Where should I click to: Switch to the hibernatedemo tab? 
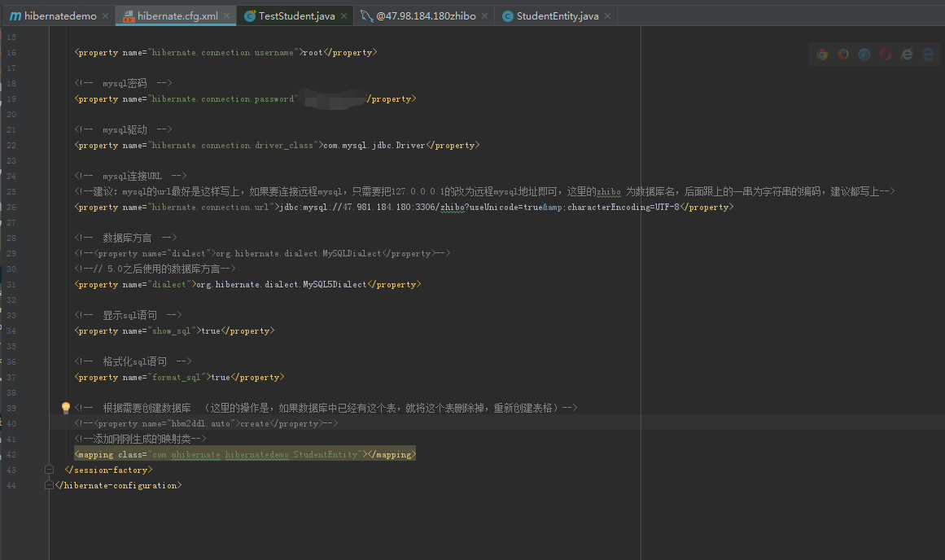tap(60, 16)
